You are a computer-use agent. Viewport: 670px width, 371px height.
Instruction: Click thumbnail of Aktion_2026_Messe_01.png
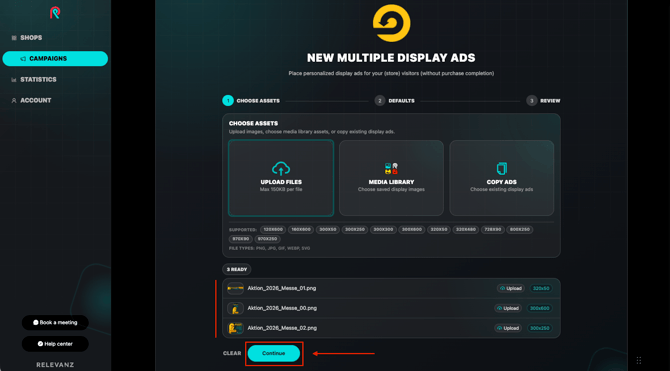click(x=235, y=289)
